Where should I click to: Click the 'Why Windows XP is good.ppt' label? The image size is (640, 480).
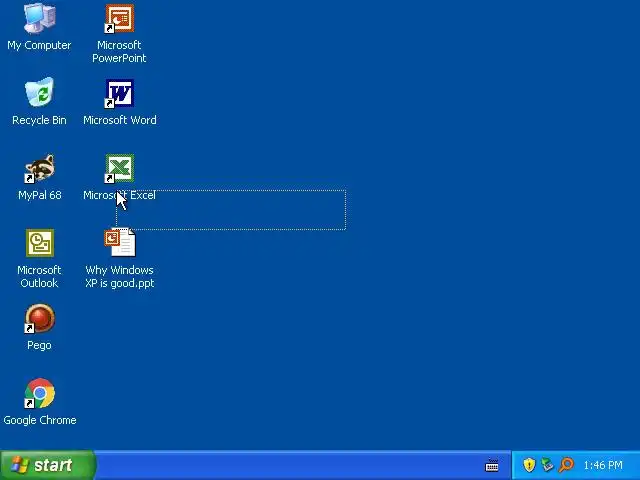(120, 277)
